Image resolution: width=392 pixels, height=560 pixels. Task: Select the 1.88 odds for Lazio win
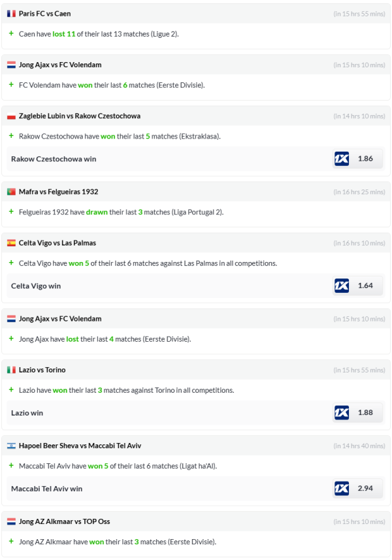point(365,413)
